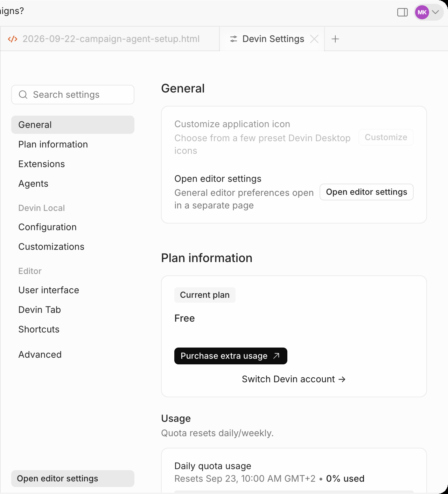Click Open editor settings button in General card

coord(366,192)
